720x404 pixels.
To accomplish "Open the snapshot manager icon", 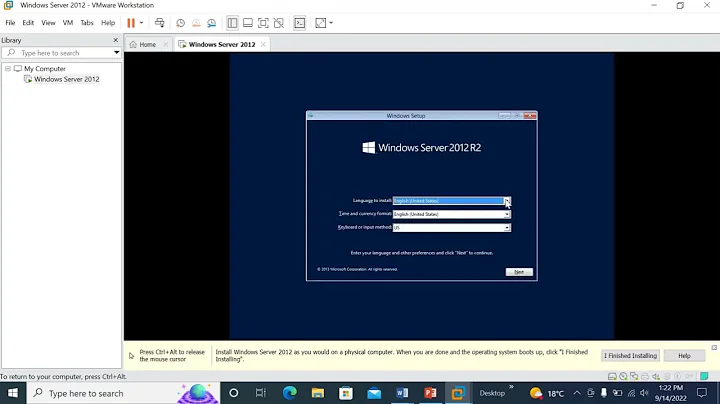I will point(211,23).
